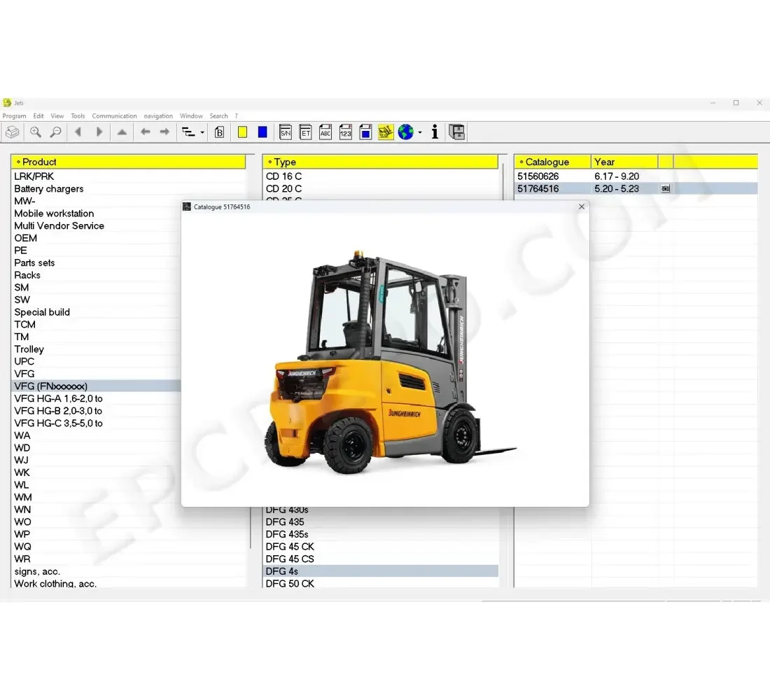This screenshot has width=770, height=700.
Task: Click the information i icon
Action: click(435, 132)
